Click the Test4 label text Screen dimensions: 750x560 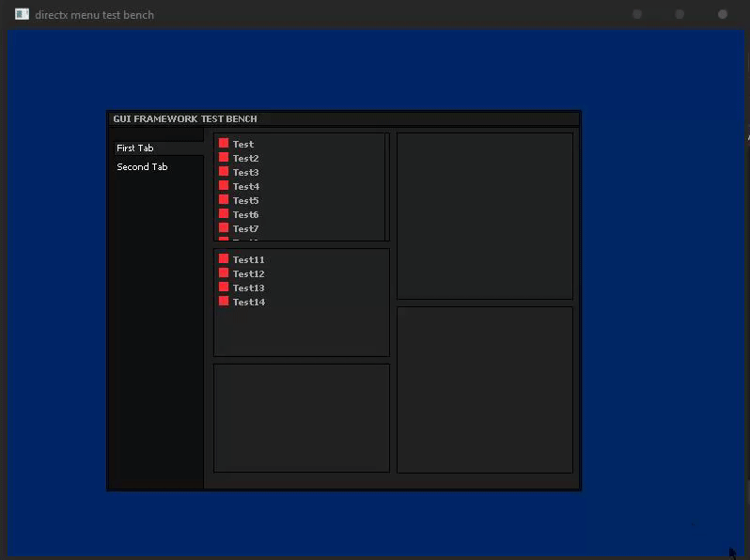[x=246, y=186]
